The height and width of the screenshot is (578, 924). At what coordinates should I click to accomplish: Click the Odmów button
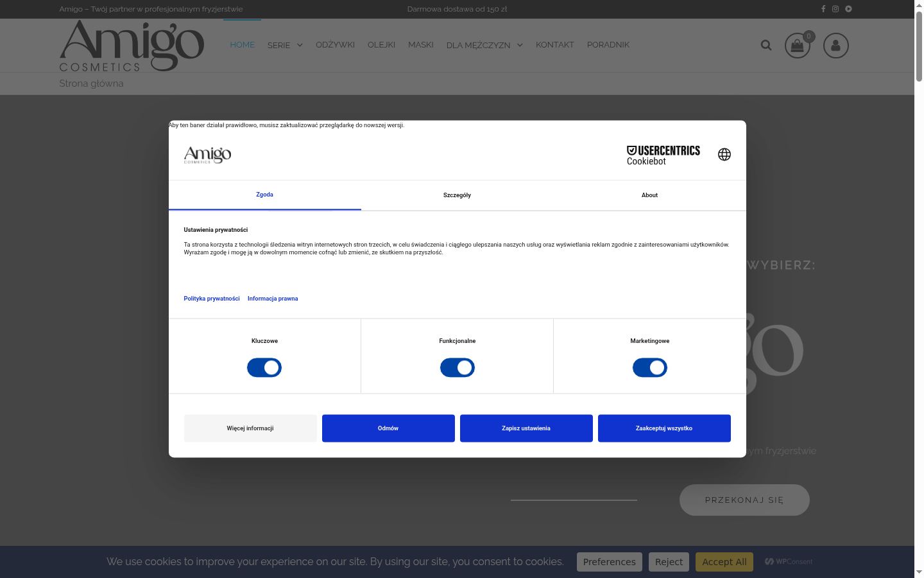(388, 428)
